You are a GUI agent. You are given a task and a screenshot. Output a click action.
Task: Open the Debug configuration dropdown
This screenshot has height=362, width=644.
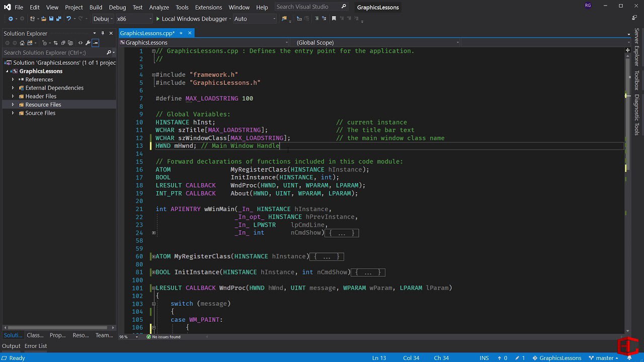(x=103, y=19)
